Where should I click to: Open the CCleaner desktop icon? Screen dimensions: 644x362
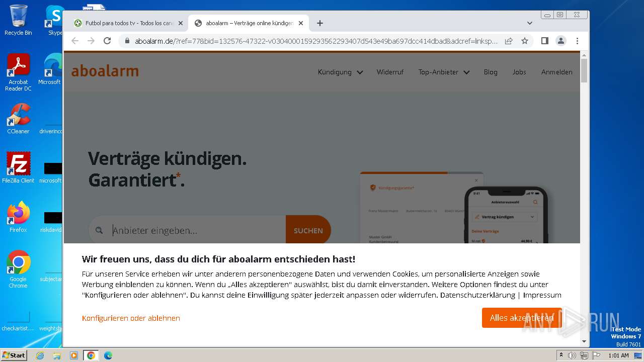tap(18, 119)
